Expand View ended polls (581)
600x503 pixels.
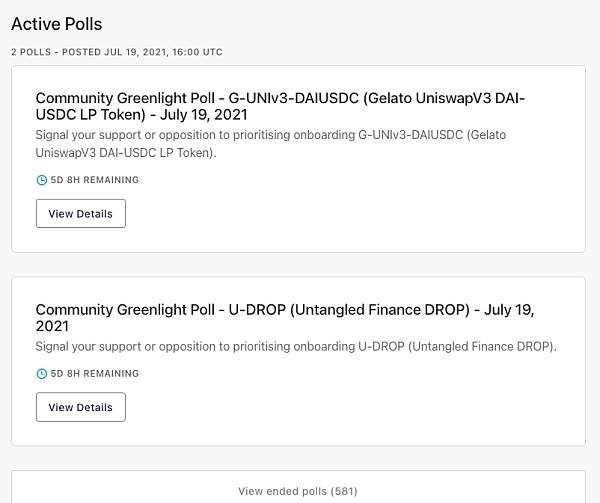(298, 491)
